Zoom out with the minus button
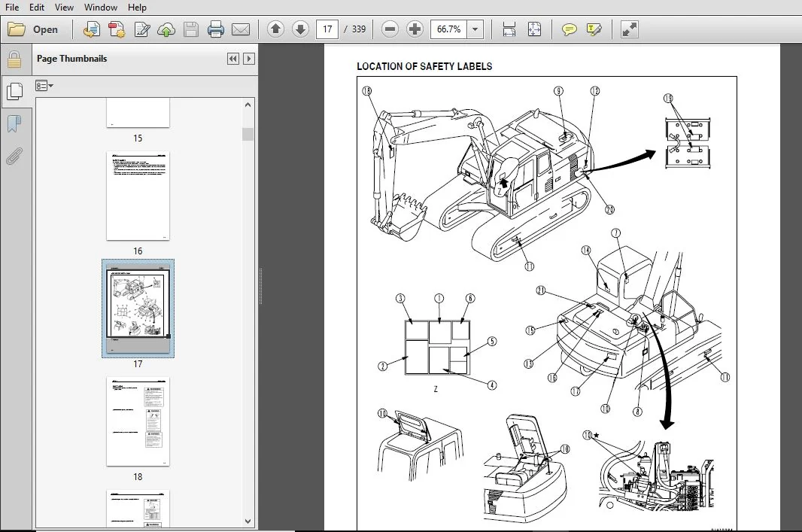 click(x=390, y=29)
